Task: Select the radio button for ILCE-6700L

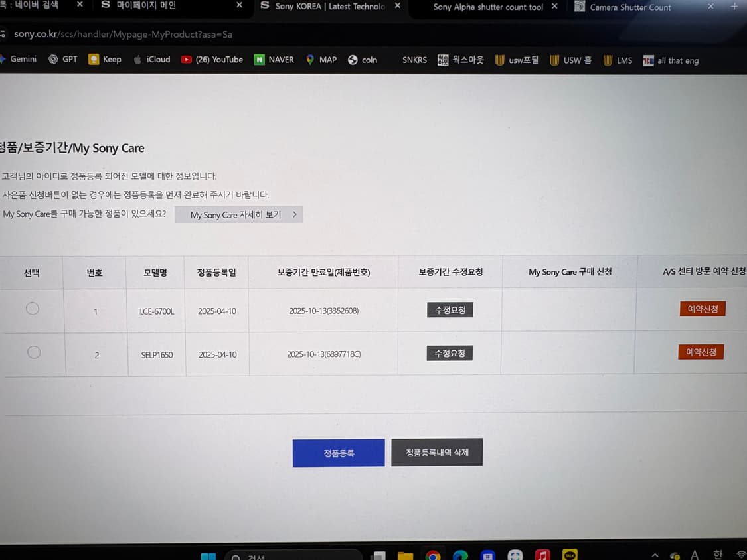Action: [x=34, y=308]
